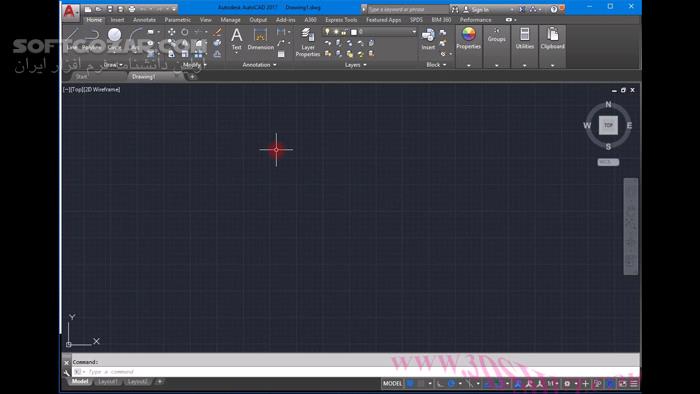Open the Layout1 tab

pos(108,382)
